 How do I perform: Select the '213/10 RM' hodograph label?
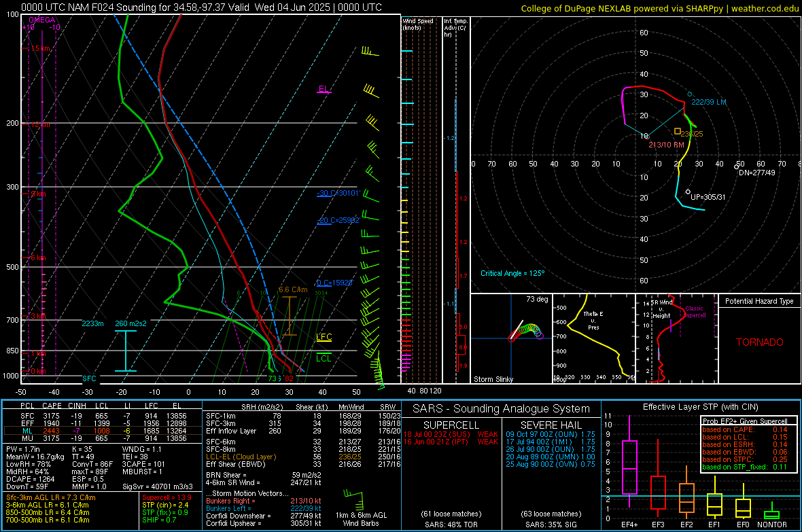(666, 145)
